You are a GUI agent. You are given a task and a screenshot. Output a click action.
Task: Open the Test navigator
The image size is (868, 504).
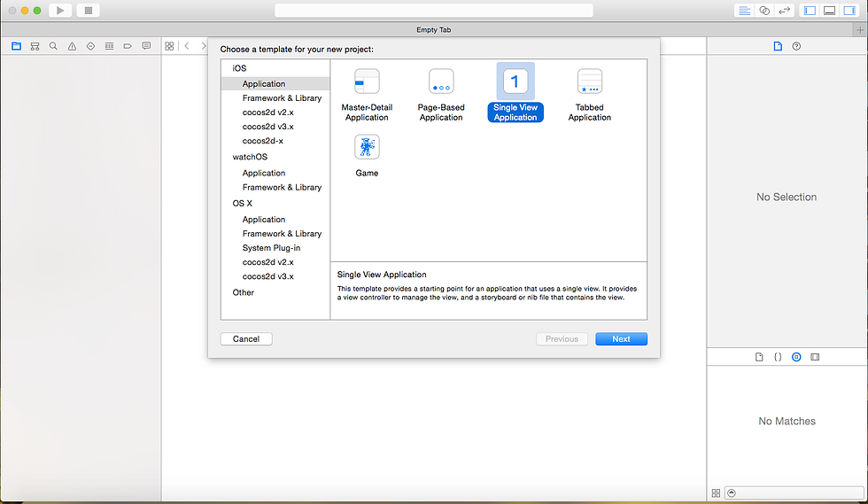pyautogui.click(x=90, y=47)
